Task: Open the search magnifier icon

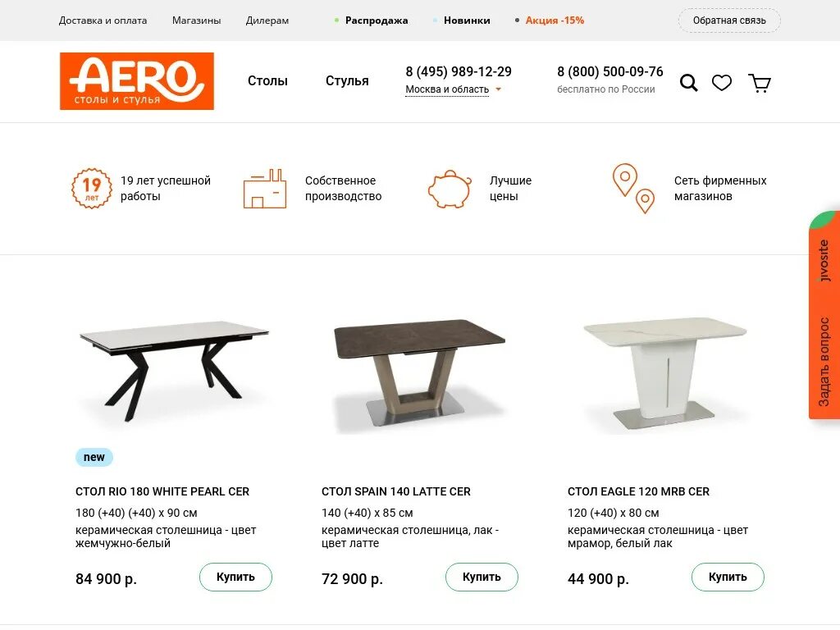Action: click(x=689, y=83)
